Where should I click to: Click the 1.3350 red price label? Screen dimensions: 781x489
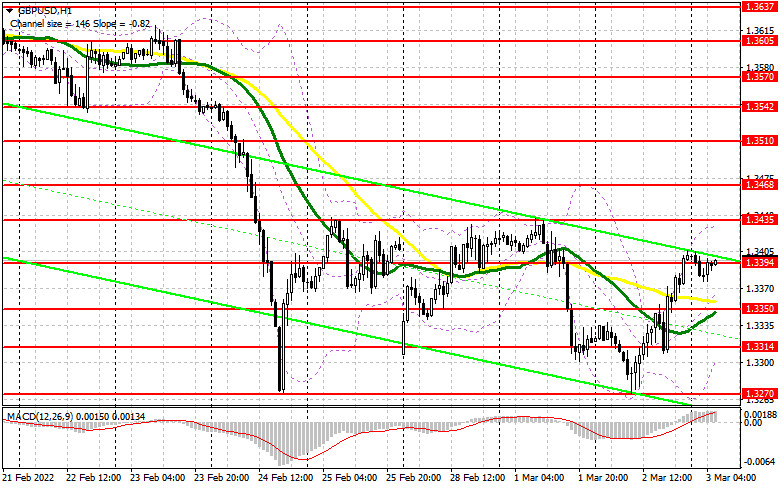click(759, 309)
